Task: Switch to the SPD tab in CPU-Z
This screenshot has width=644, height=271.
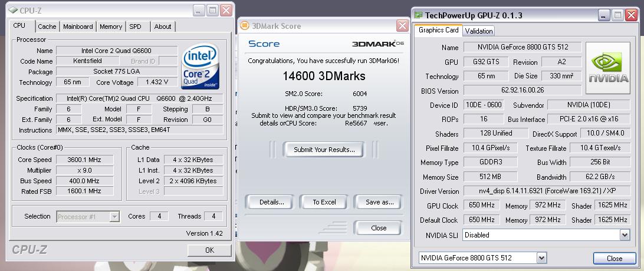Action: pos(135,27)
